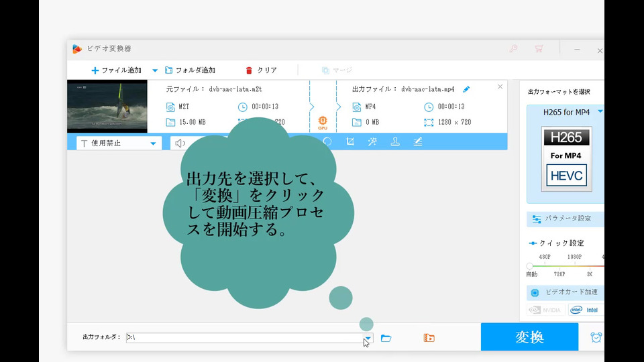The width and height of the screenshot is (644, 362).
Task: Click the effects magic wand icon
Action: (372, 141)
